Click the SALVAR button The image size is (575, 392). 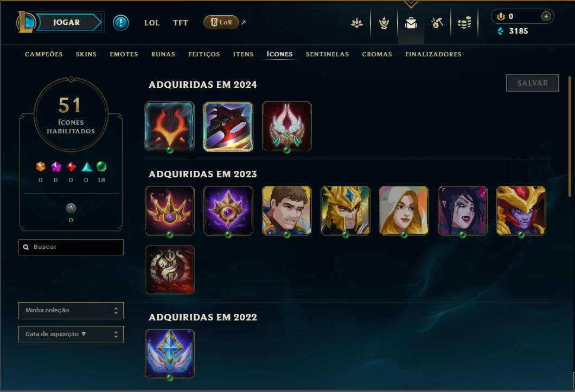(533, 83)
